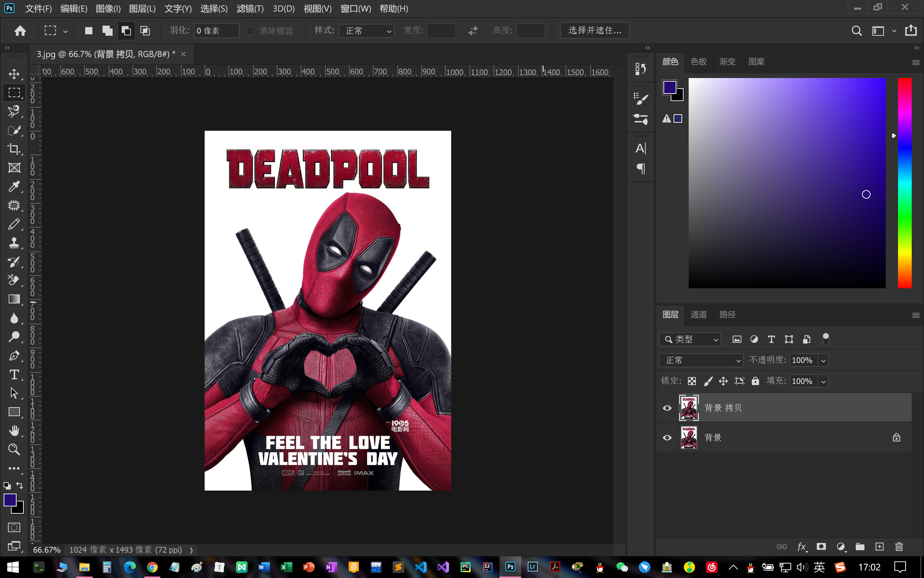Hide the 背景 拷贝 layer
The image size is (924, 578).
(x=667, y=408)
